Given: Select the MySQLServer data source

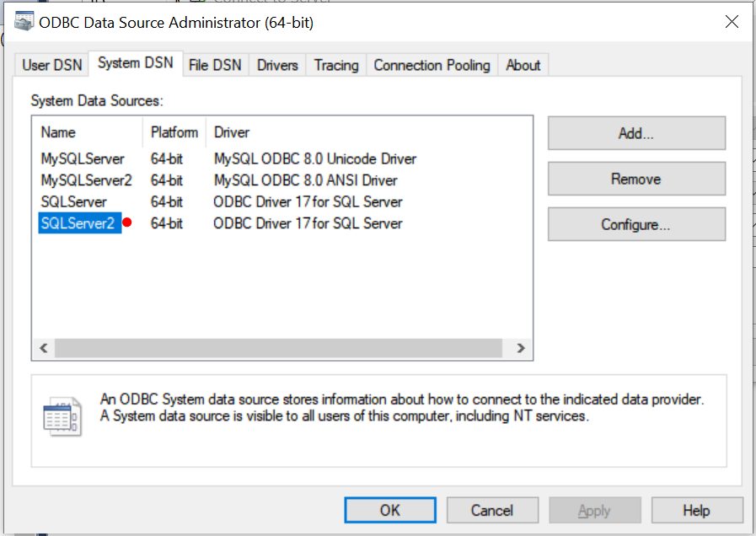Looking at the screenshot, I should coord(83,158).
